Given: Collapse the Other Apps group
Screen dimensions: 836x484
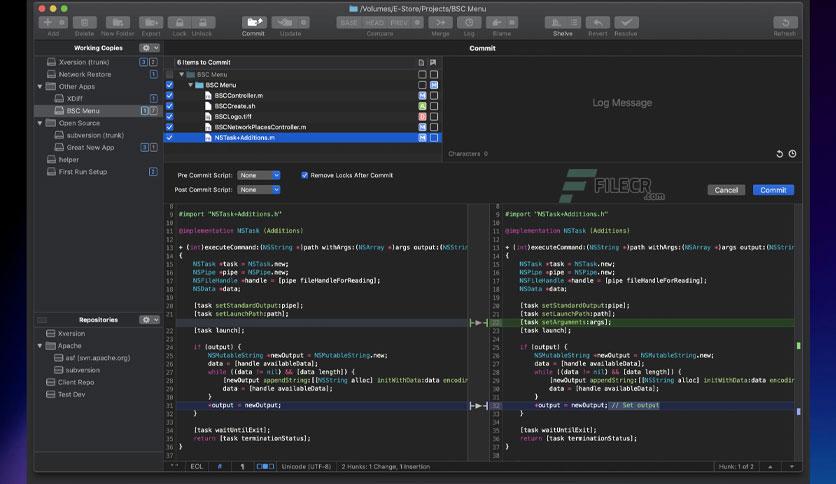Looking at the screenshot, I should (x=40, y=86).
